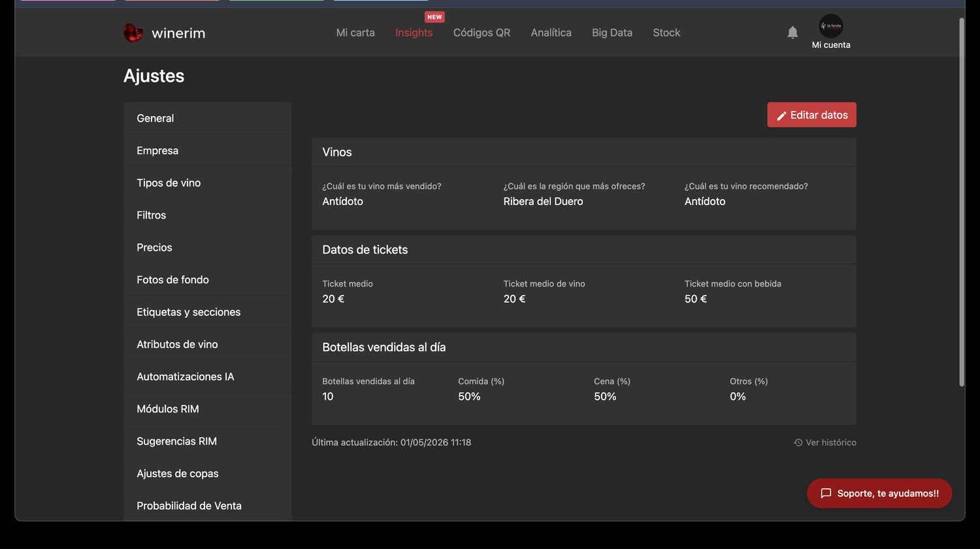Image resolution: width=980 pixels, height=549 pixels.
Task: Open Fotos de fondo settings
Action: (x=208, y=280)
